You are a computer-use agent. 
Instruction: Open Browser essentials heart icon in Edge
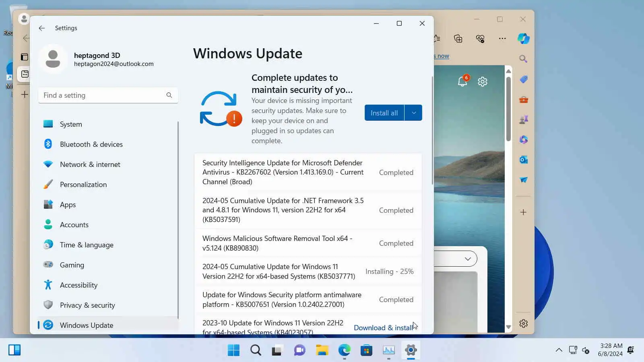480,39
